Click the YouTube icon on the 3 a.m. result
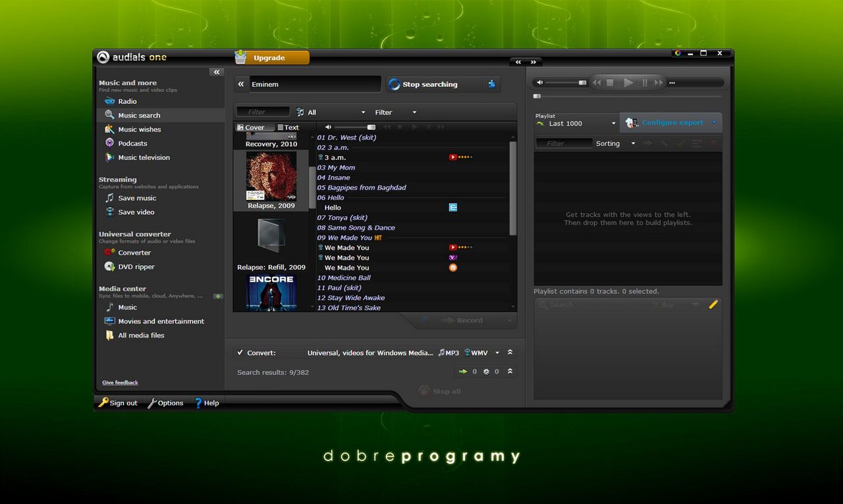Image resolution: width=843 pixels, height=504 pixels. (x=453, y=157)
